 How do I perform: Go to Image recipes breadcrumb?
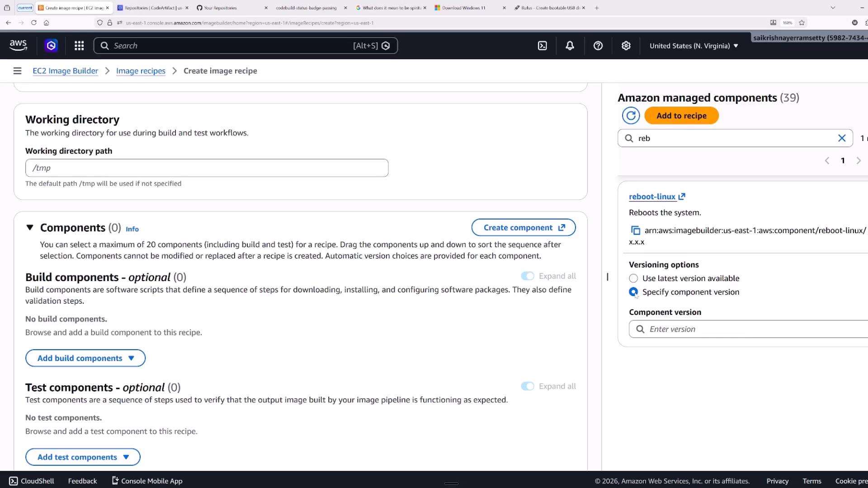[x=141, y=71]
